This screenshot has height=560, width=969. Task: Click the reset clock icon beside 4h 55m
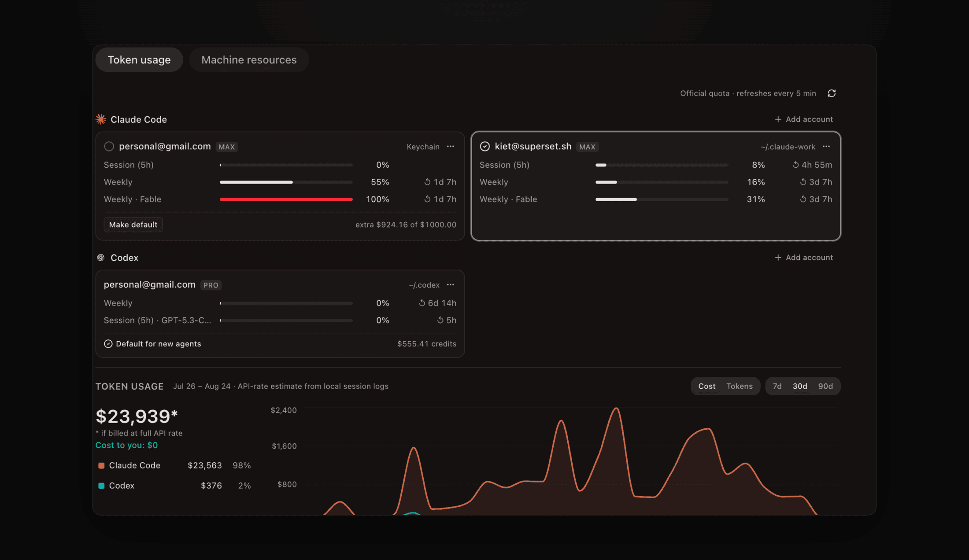(x=795, y=165)
